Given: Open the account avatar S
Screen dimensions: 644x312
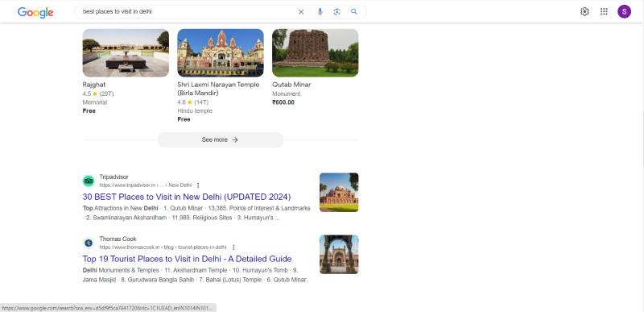Looking at the screenshot, I should 625,11.
